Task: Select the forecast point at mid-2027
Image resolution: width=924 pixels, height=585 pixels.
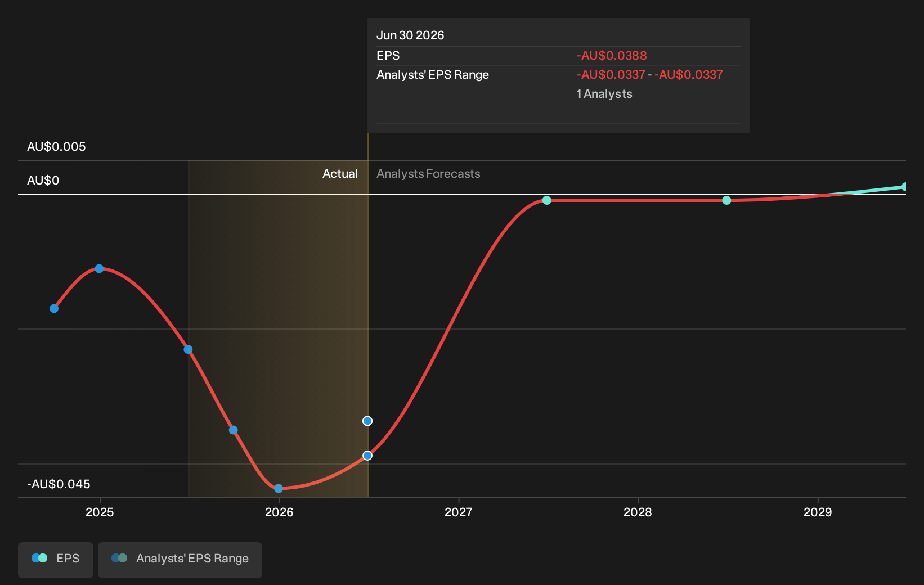Action: (547, 200)
